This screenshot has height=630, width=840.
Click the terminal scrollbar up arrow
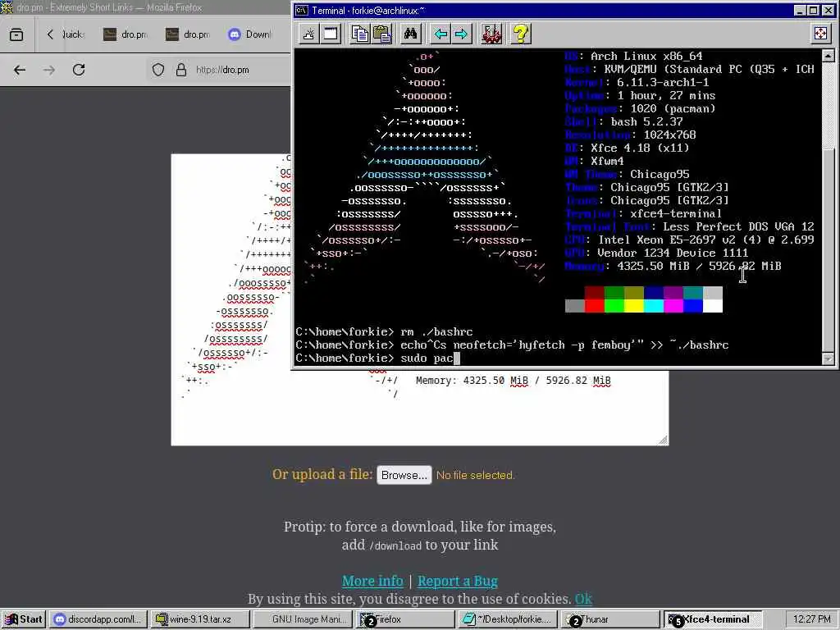pyautogui.click(x=829, y=55)
